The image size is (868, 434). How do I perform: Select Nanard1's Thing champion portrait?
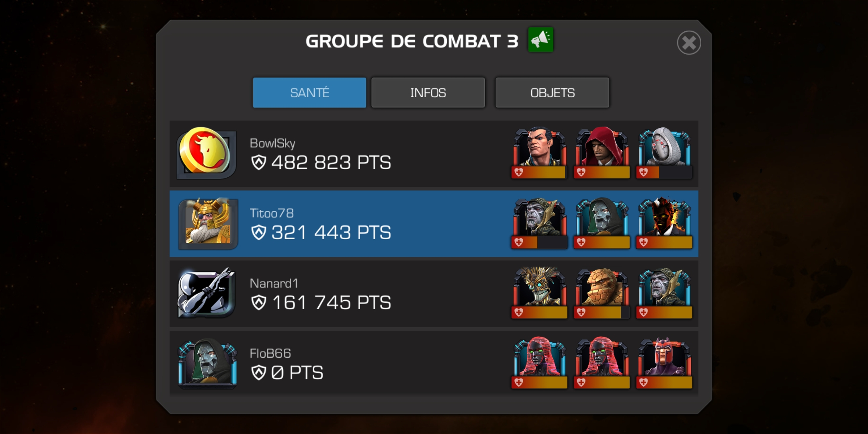(602, 287)
